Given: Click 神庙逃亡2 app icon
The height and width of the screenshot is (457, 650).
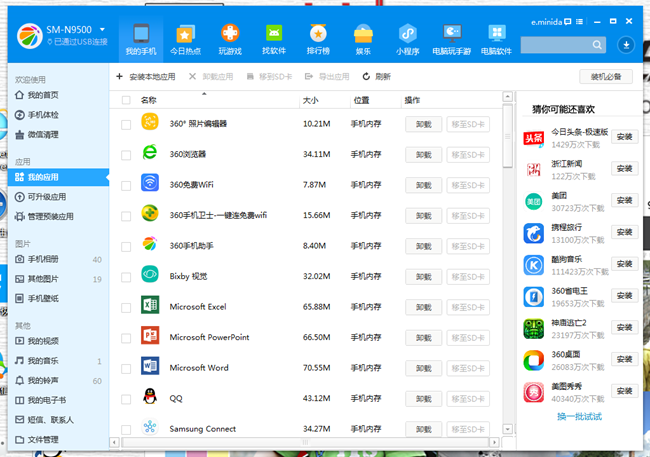Looking at the screenshot, I should 534,329.
